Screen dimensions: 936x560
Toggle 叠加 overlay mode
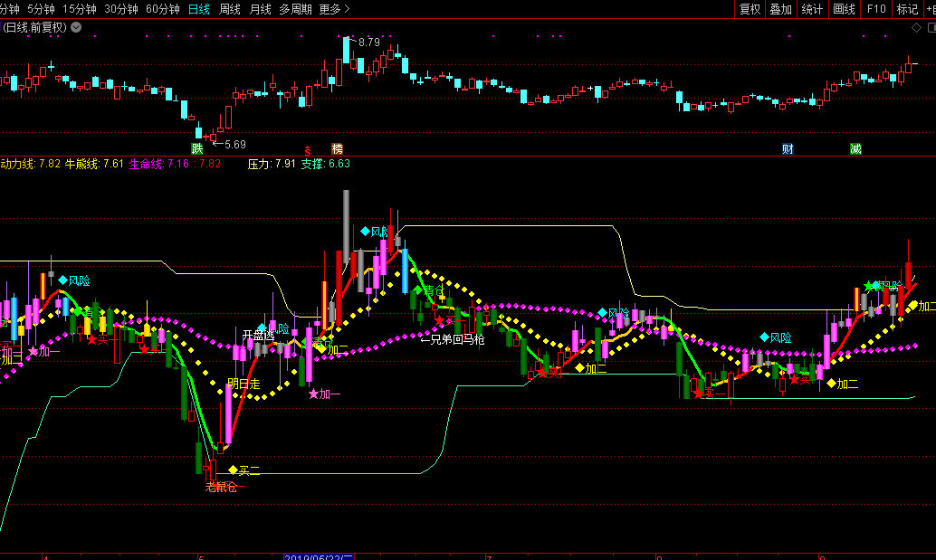(x=780, y=9)
